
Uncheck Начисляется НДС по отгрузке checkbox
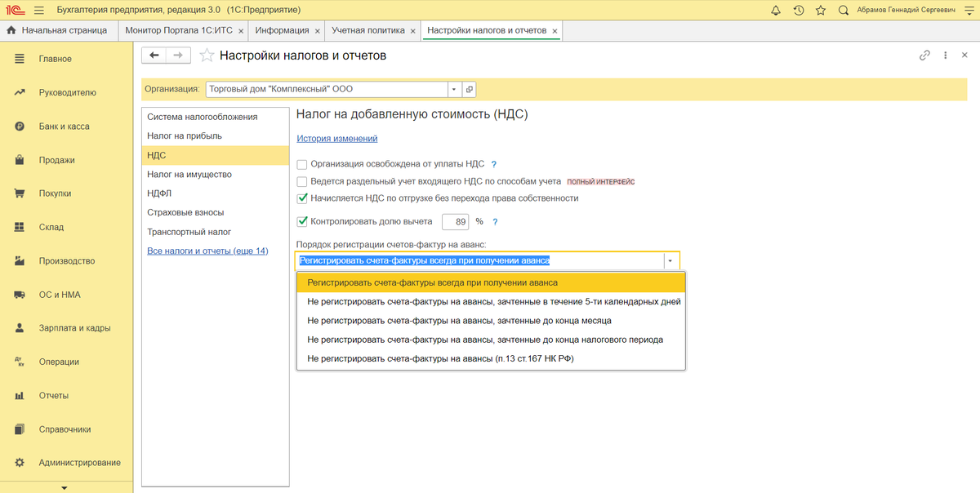(302, 198)
